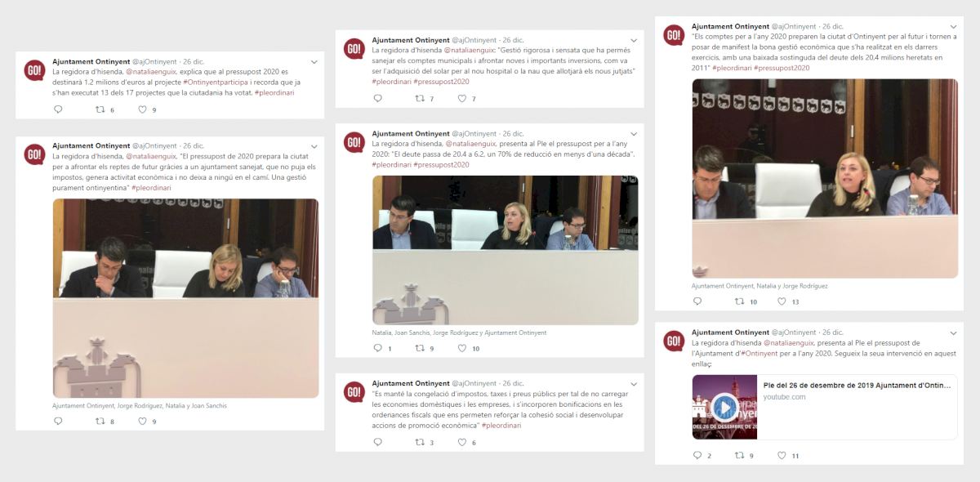Retweet the tweet with 6 retweets
The height and width of the screenshot is (482, 980).
point(101,109)
